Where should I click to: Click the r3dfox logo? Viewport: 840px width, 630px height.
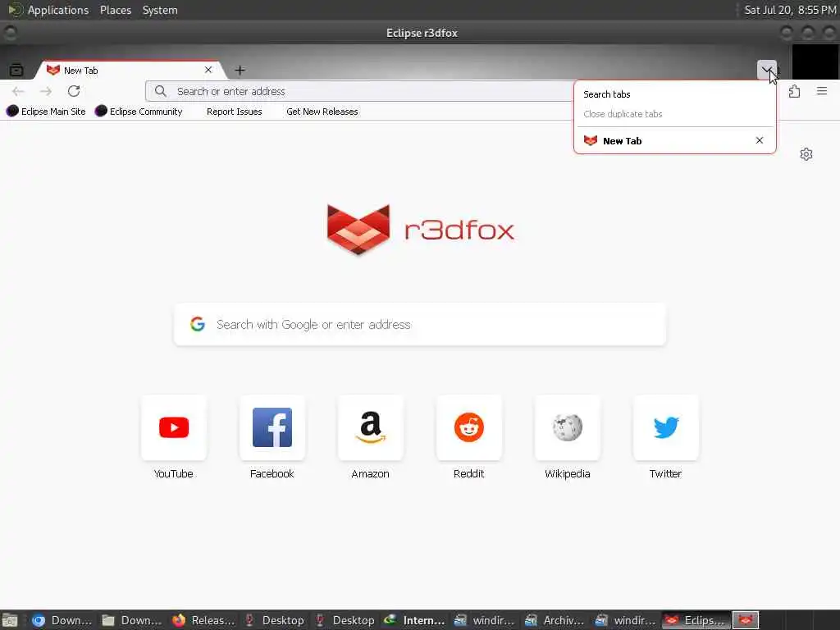coord(421,230)
